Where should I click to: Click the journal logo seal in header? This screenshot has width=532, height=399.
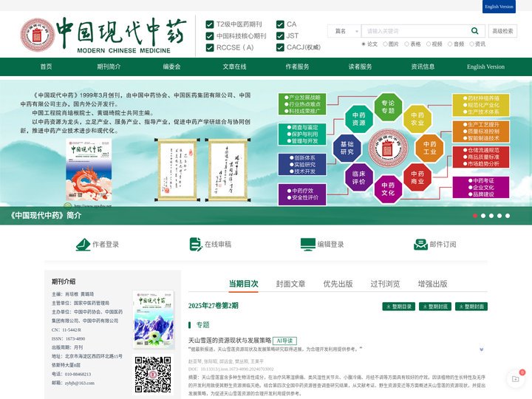coord(38,35)
